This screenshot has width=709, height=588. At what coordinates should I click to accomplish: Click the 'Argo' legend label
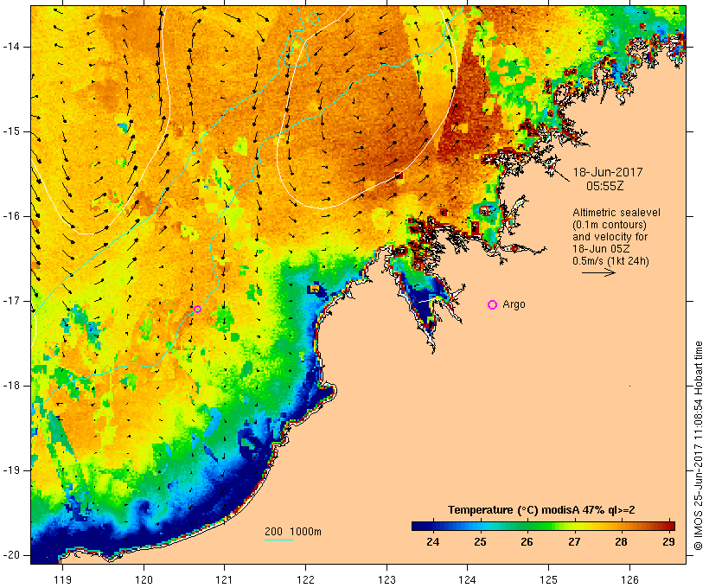click(x=514, y=304)
